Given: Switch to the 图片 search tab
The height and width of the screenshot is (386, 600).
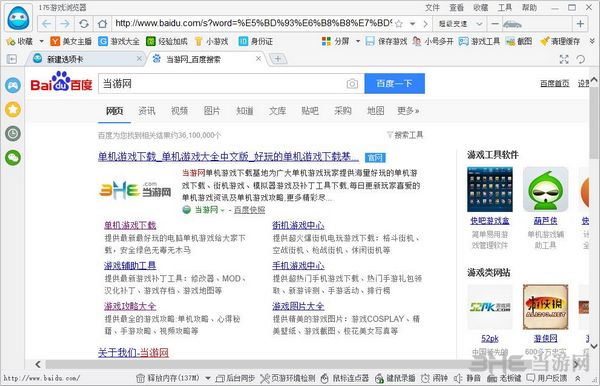Looking at the screenshot, I should tap(212, 111).
